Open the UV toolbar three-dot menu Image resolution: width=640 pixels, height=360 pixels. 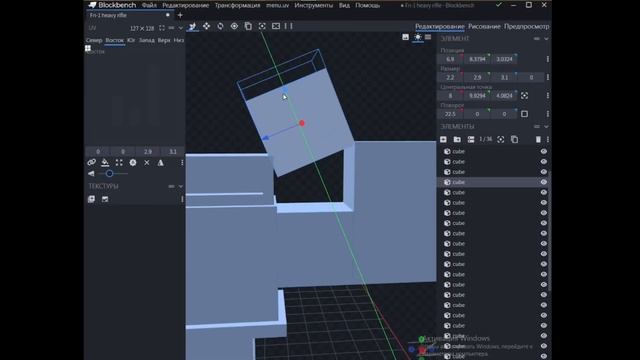click(182, 162)
